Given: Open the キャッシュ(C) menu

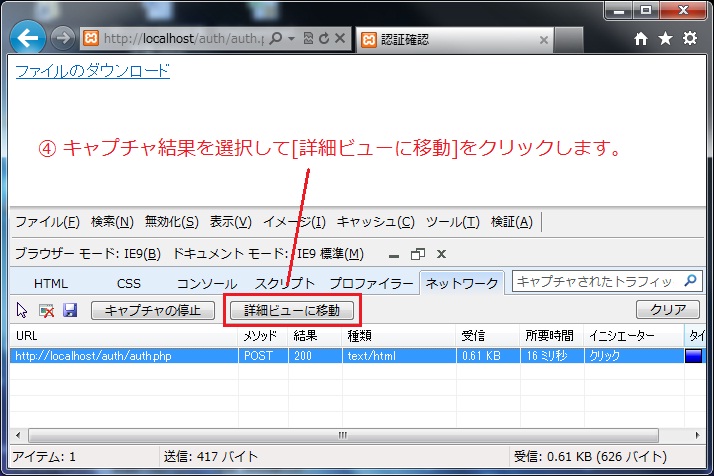Looking at the screenshot, I should pos(376,222).
